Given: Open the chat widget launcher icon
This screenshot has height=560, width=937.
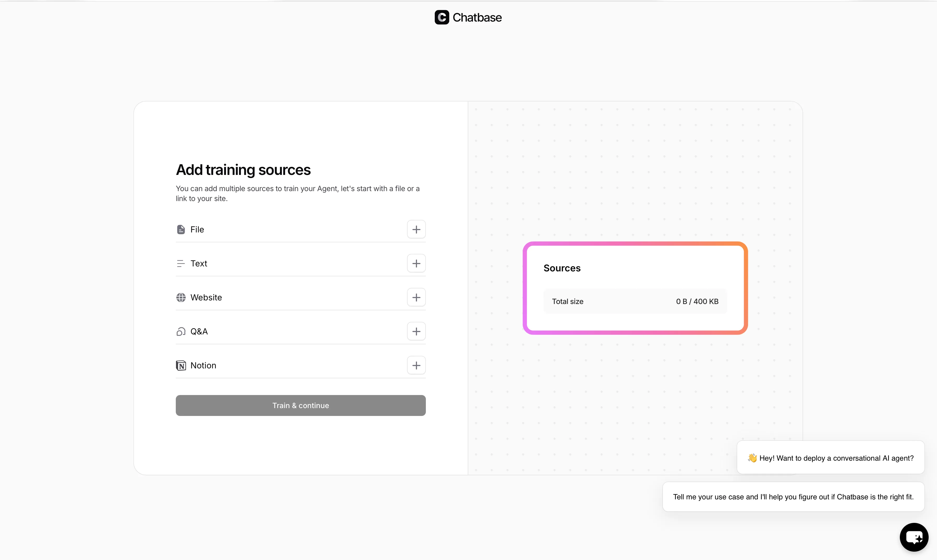Looking at the screenshot, I should [x=914, y=537].
